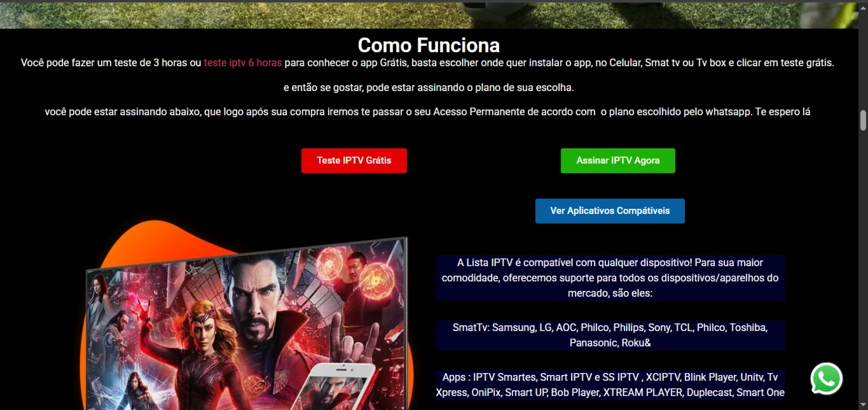Click the green Assinar IPTV Agora button

[618, 160]
